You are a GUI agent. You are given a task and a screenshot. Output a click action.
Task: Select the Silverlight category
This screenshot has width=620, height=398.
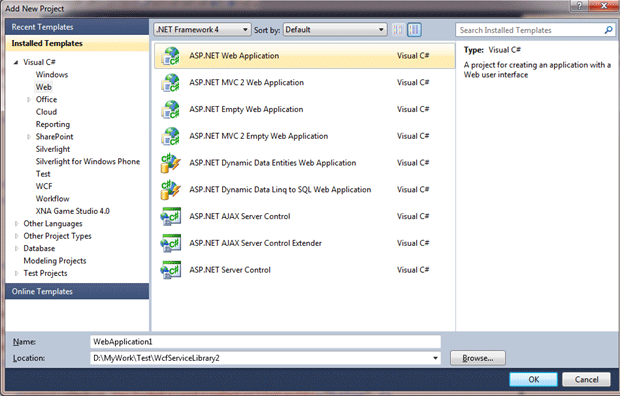53,149
